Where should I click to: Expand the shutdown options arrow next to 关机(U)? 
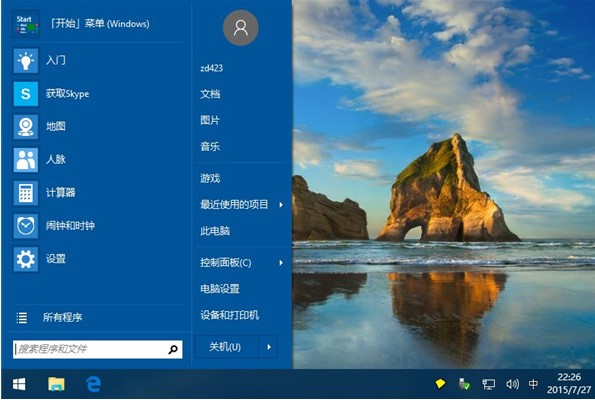269,347
